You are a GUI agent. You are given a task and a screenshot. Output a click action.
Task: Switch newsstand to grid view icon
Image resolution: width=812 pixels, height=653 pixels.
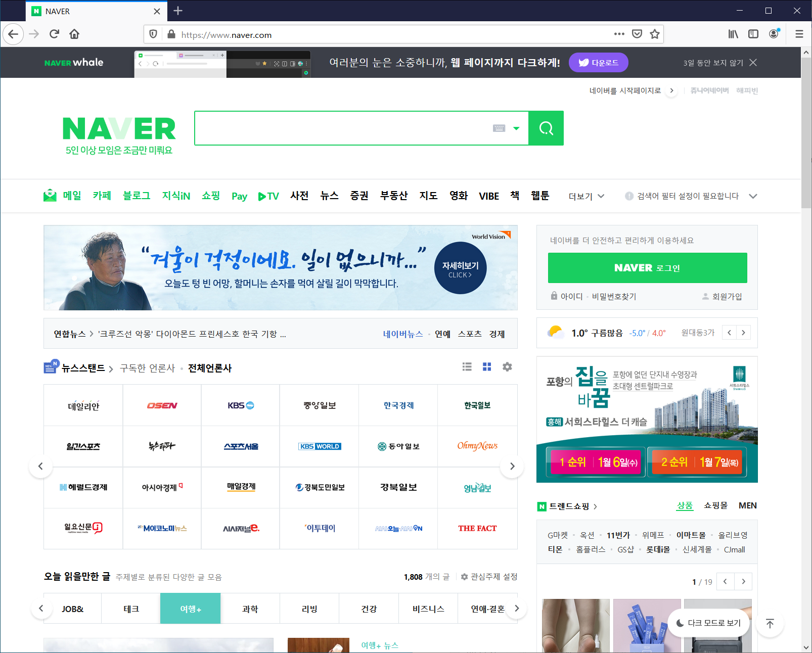pyautogui.click(x=487, y=367)
